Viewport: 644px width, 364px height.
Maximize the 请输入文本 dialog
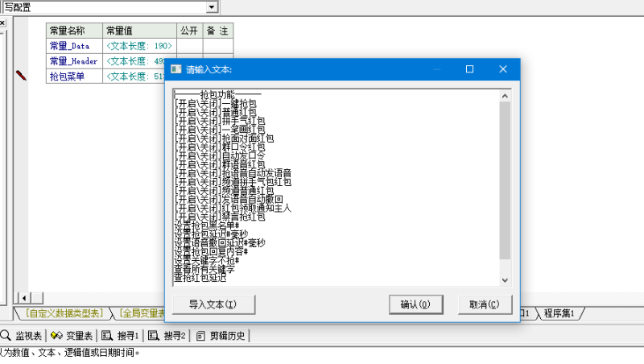click(x=470, y=69)
